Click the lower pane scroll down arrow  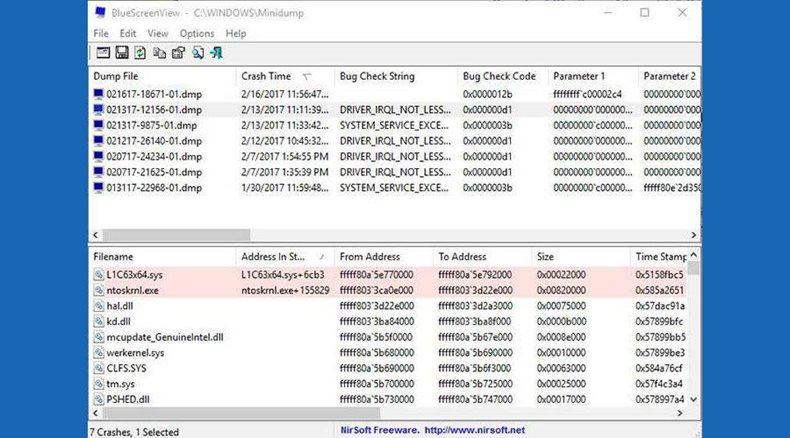694,399
